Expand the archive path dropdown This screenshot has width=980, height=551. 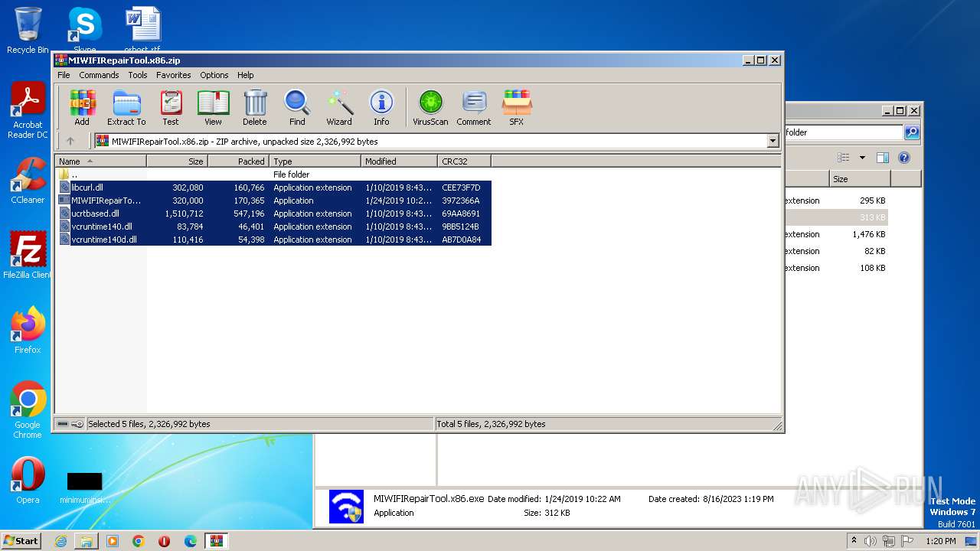point(773,141)
